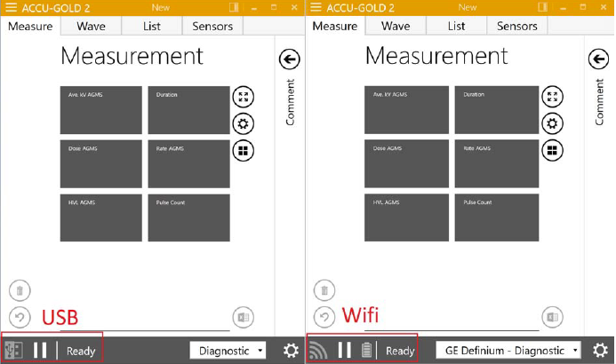Switch to List tab in right window
Image resolution: width=616 pixels, height=364 pixels.
pyautogui.click(x=456, y=27)
